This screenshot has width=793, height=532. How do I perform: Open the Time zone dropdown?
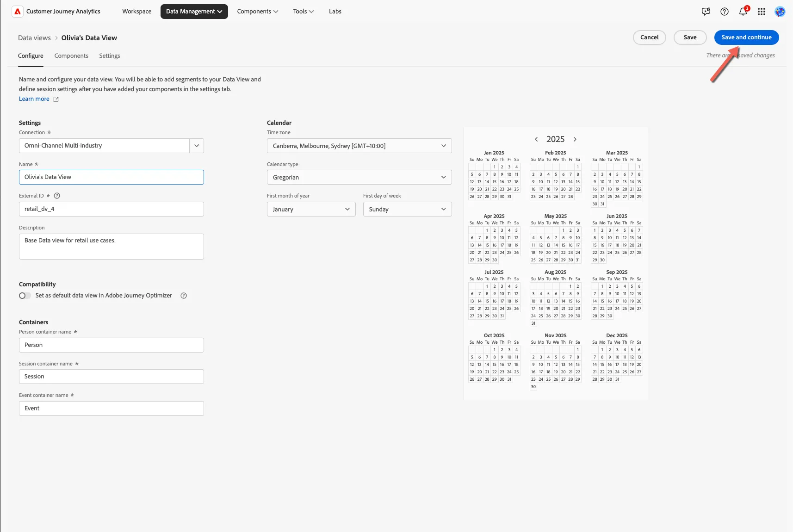click(x=359, y=146)
